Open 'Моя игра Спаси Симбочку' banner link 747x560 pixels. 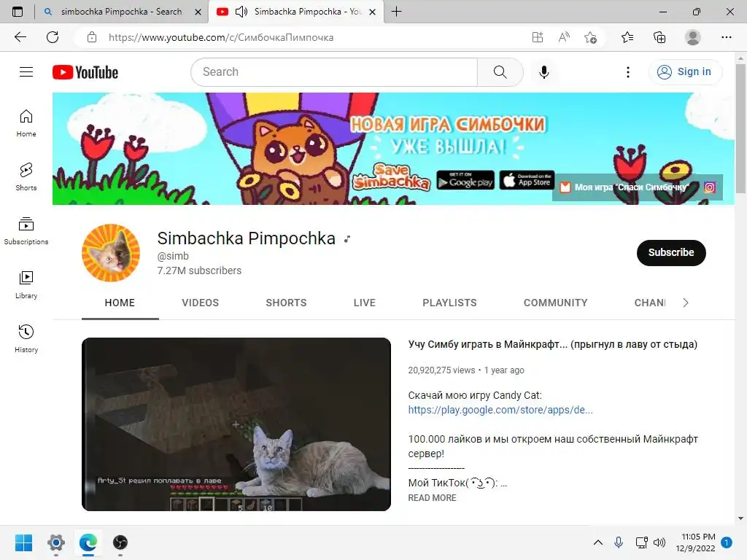pos(625,187)
